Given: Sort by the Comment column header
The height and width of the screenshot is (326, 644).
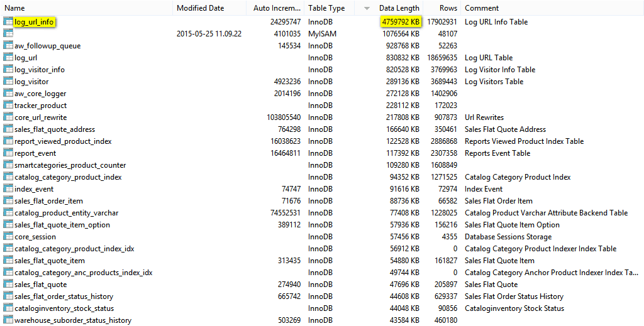Looking at the screenshot, I should [x=482, y=8].
